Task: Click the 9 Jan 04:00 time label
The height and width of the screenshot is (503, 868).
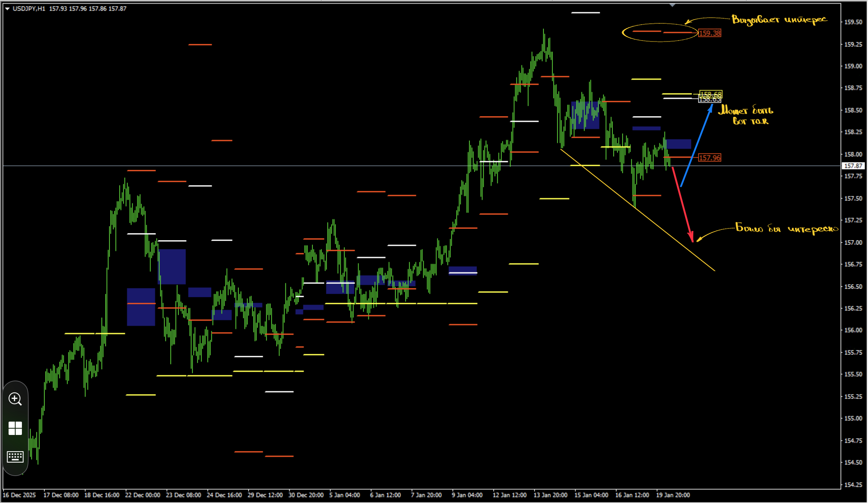Action: tap(467, 495)
